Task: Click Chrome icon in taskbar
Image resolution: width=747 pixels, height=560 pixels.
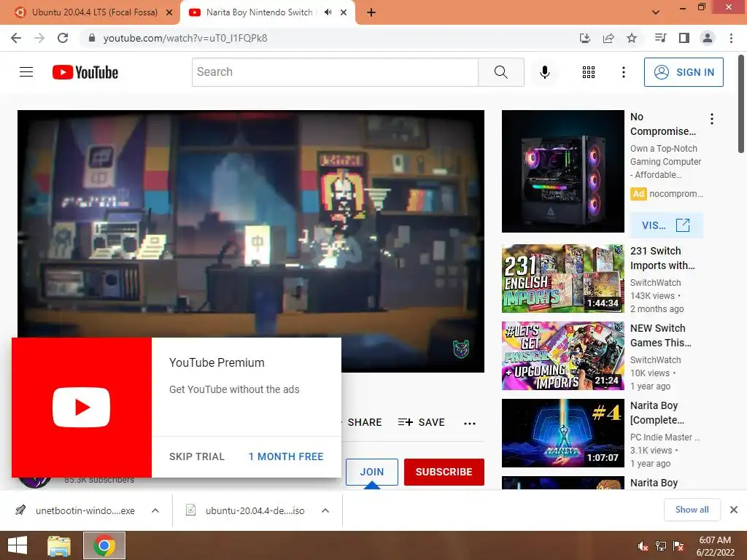Action: pos(104,545)
